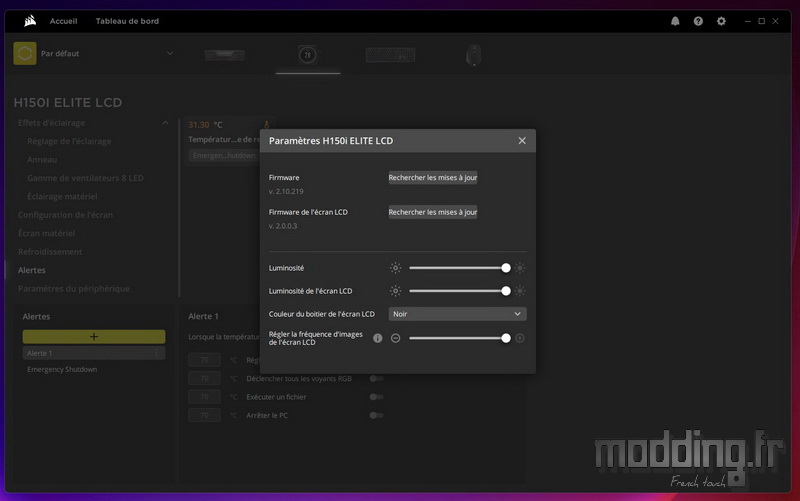This screenshot has width=800, height=501.
Task: Open the Accueil menu
Action: click(x=63, y=21)
